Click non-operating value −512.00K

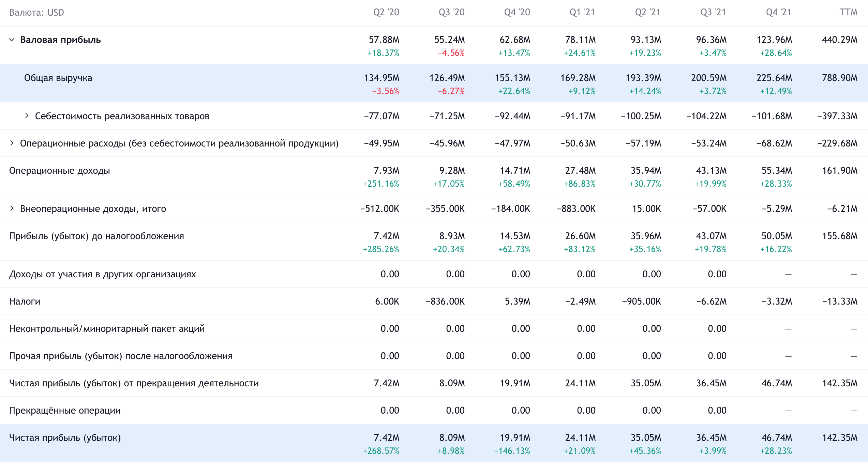click(x=380, y=209)
